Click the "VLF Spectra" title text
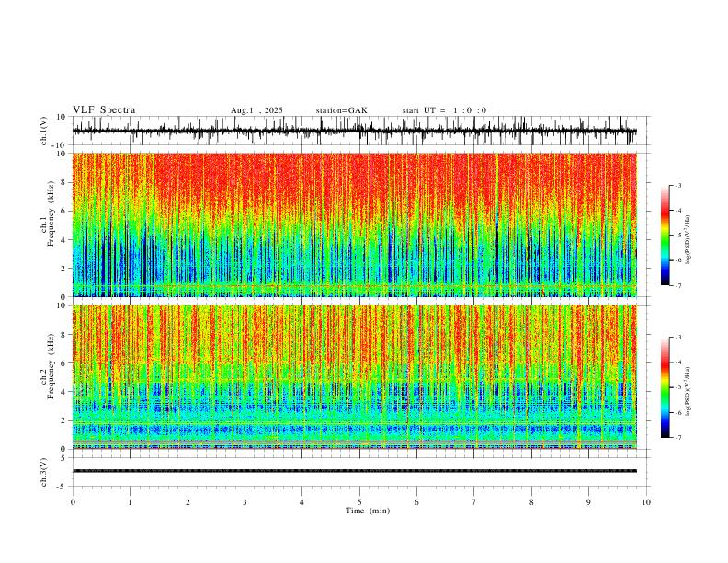 (104, 110)
